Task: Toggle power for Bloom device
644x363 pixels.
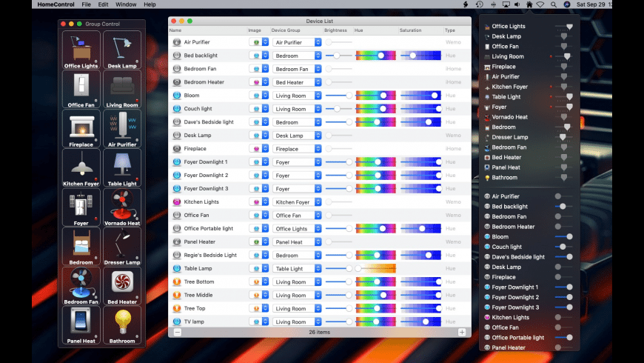Action: [x=177, y=96]
